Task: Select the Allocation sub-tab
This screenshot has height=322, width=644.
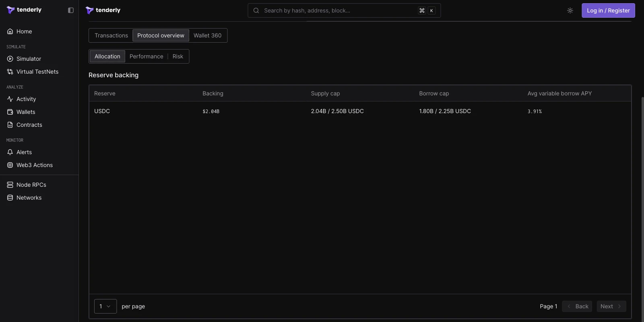Action: pos(107,56)
